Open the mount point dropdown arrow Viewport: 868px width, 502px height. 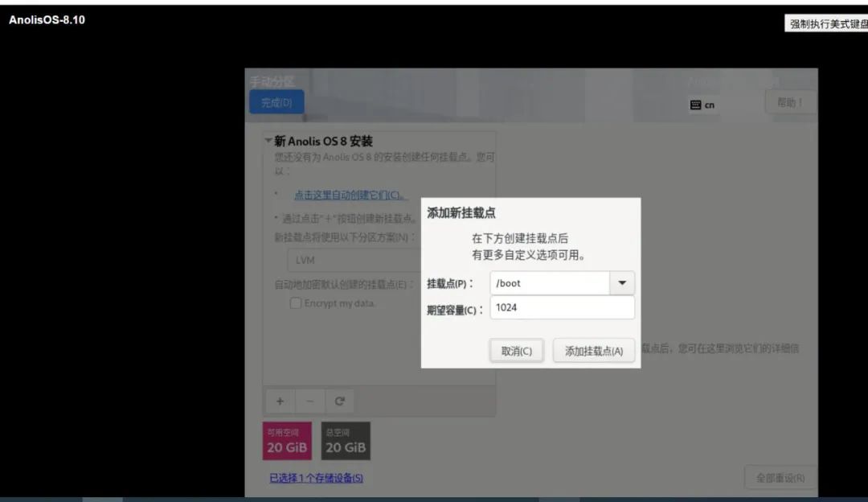pyautogui.click(x=622, y=283)
